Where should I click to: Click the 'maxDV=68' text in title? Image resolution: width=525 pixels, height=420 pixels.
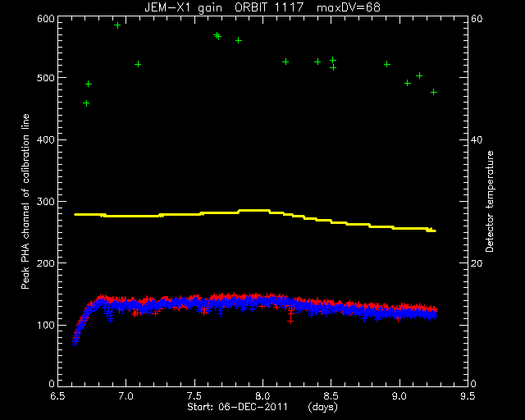pyautogui.click(x=349, y=7)
